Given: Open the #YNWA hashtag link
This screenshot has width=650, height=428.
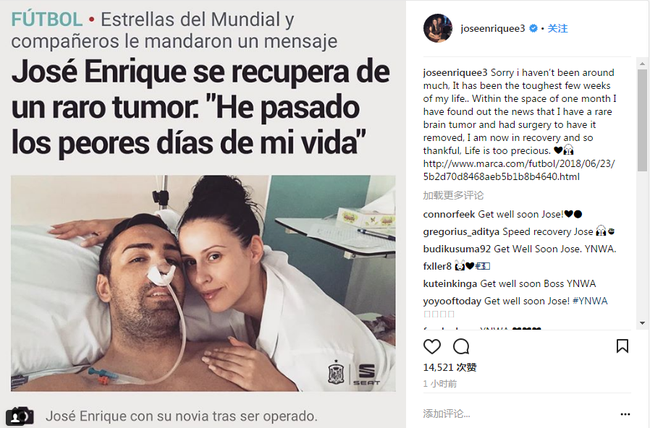Looking at the screenshot, I should pyautogui.click(x=590, y=301).
